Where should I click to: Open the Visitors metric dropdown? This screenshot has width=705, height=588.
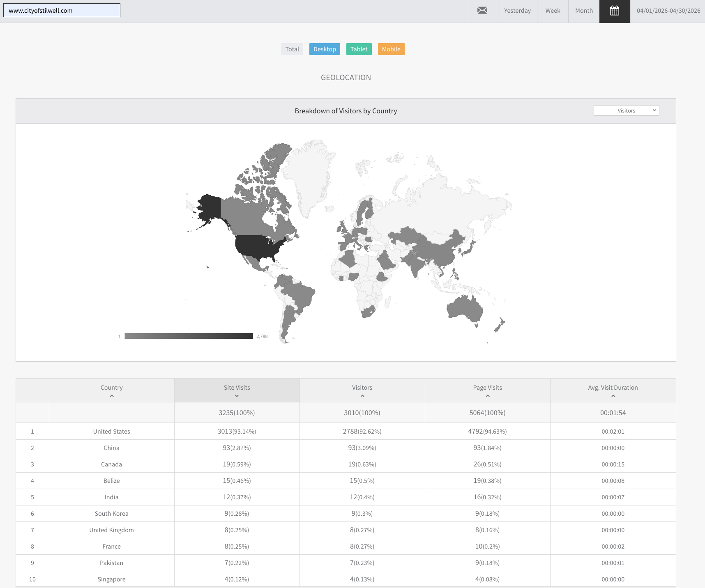(627, 110)
